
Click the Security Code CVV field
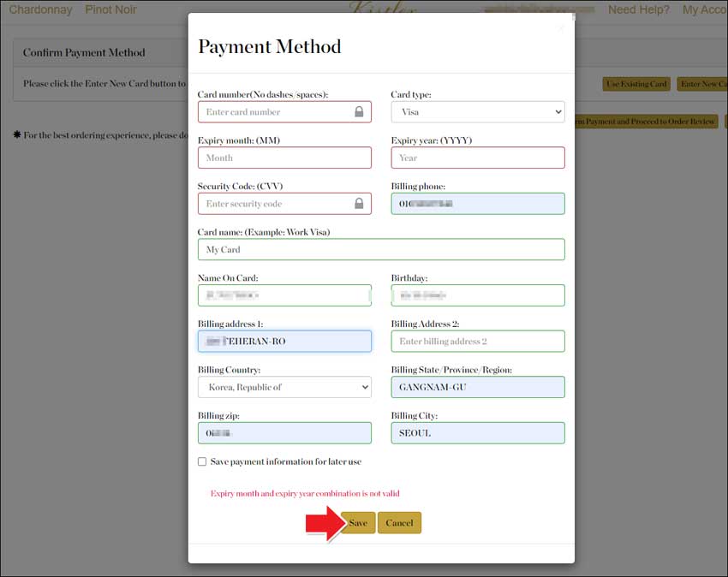284,204
